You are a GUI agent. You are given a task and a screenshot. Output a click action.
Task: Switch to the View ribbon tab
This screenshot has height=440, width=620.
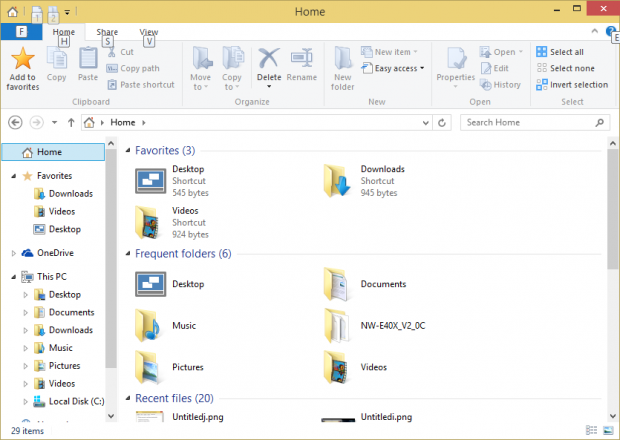(x=149, y=32)
